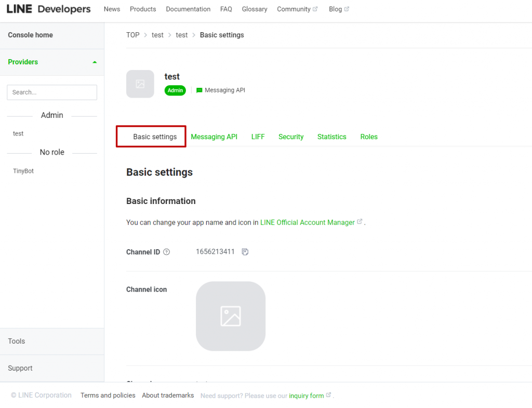The width and height of the screenshot is (532, 408).
Task: Select the test provider under Admin
Action: [18, 133]
